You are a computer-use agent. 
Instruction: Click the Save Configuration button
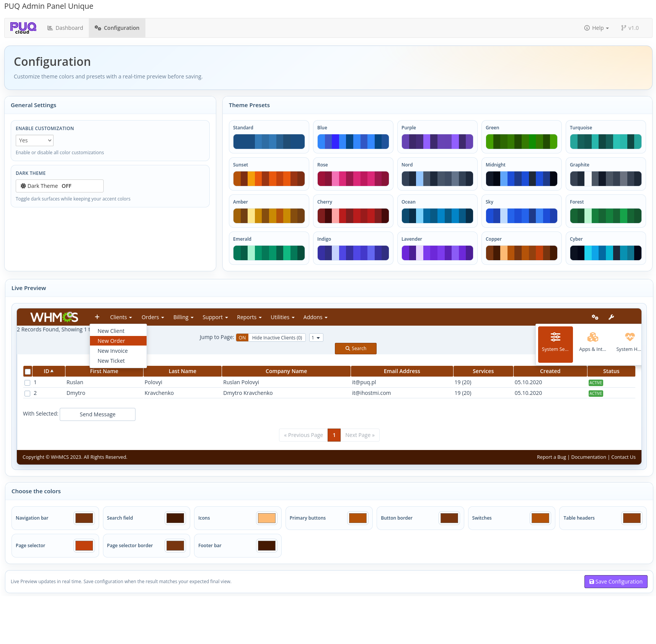pyautogui.click(x=615, y=582)
